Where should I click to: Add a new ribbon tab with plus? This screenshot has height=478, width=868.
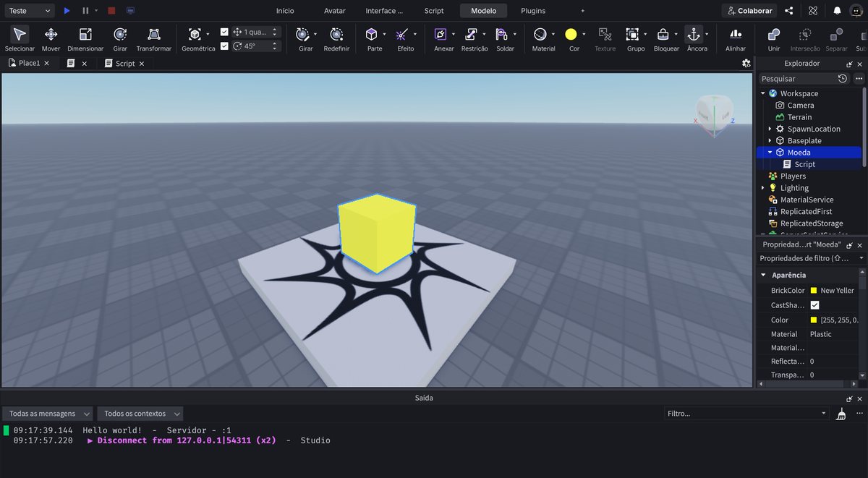[x=583, y=11]
